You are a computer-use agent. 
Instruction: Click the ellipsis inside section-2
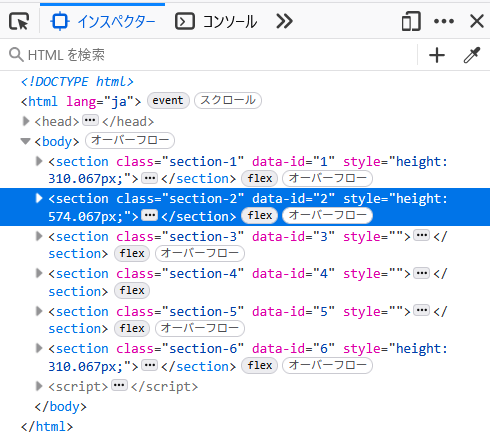pos(149,215)
